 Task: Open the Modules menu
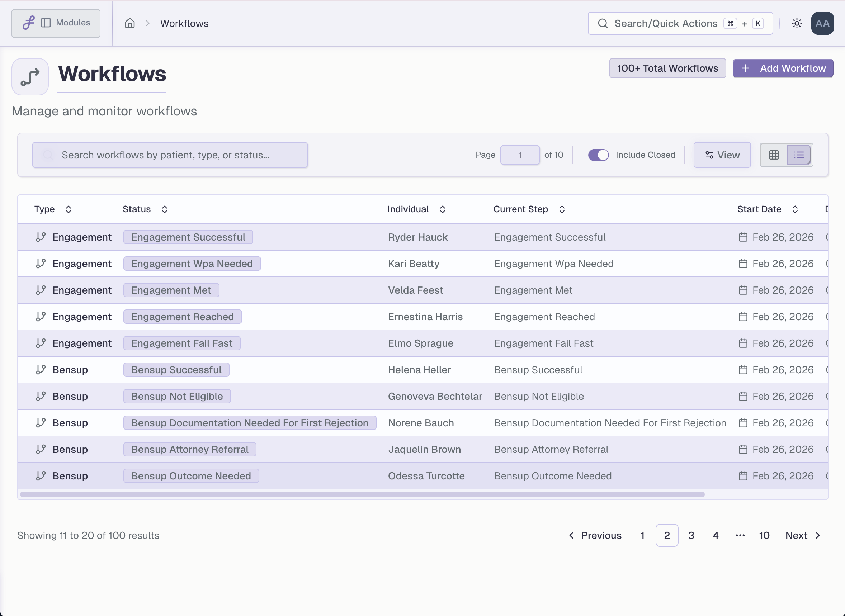tap(73, 23)
